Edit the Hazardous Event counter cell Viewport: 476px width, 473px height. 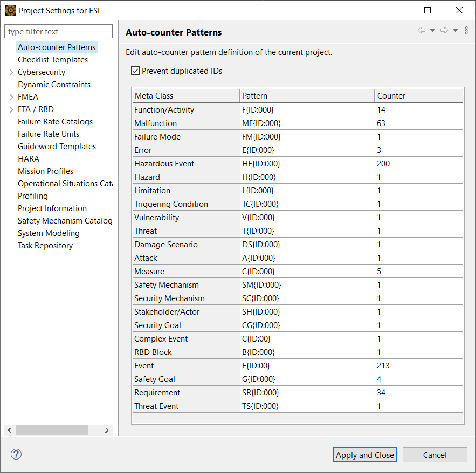(418, 164)
